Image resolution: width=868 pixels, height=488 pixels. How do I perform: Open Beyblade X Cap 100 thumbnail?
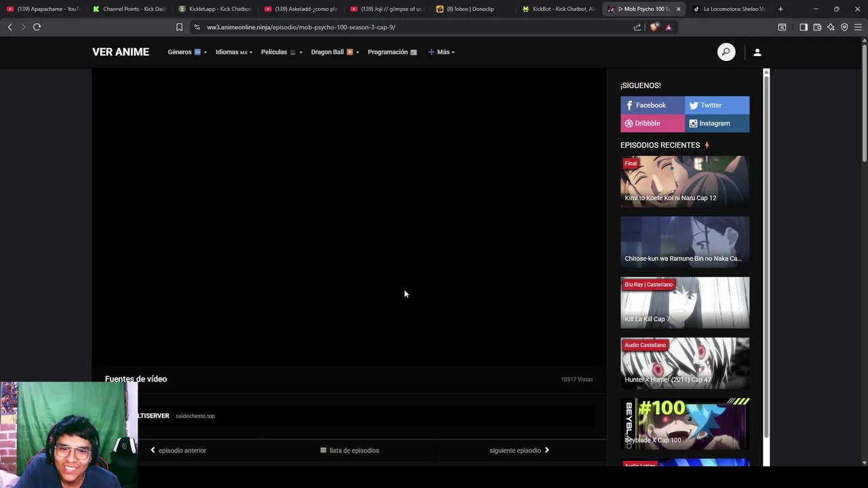click(685, 424)
